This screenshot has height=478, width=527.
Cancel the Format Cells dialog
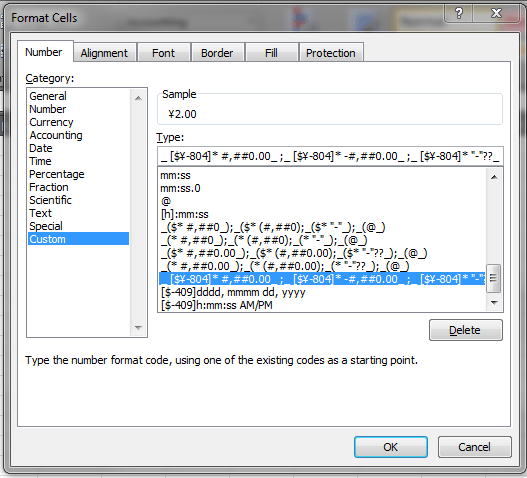475,447
